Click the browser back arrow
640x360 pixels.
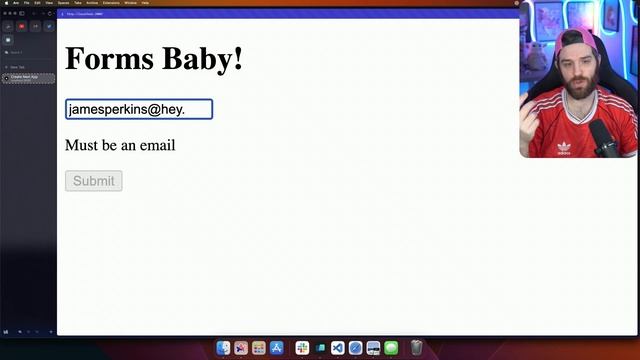pos(34,13)
